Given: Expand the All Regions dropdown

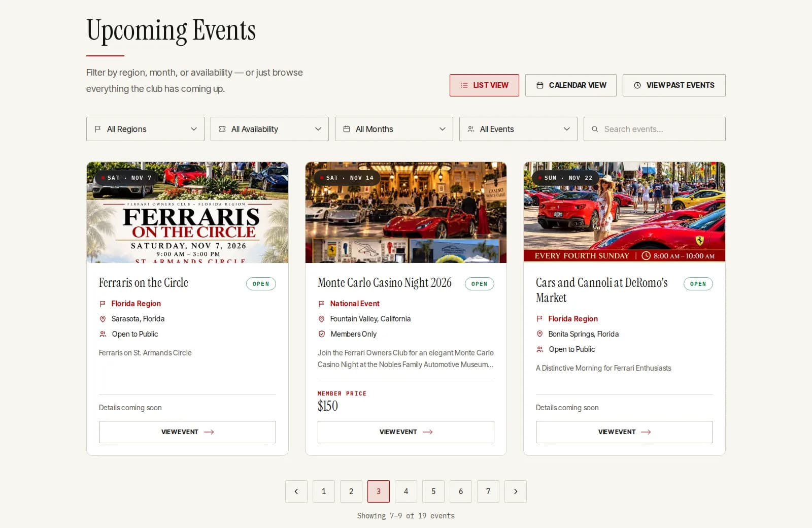Looking at the screenshot, I should tap(145, 129).
